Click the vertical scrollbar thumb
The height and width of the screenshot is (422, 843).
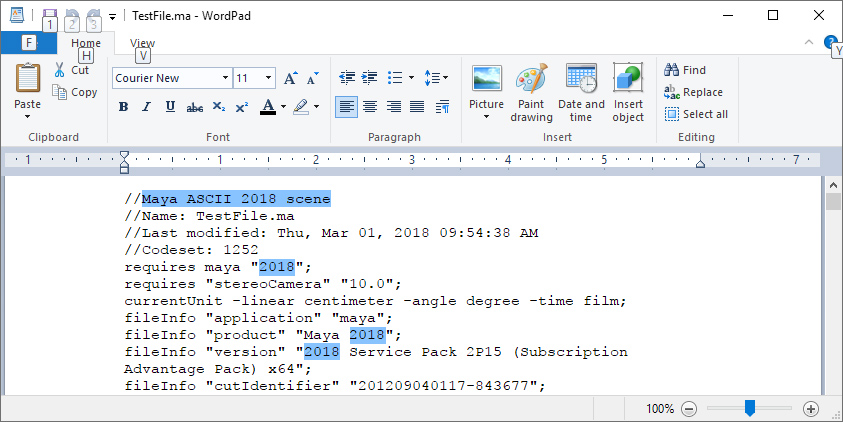pos(833,202)
